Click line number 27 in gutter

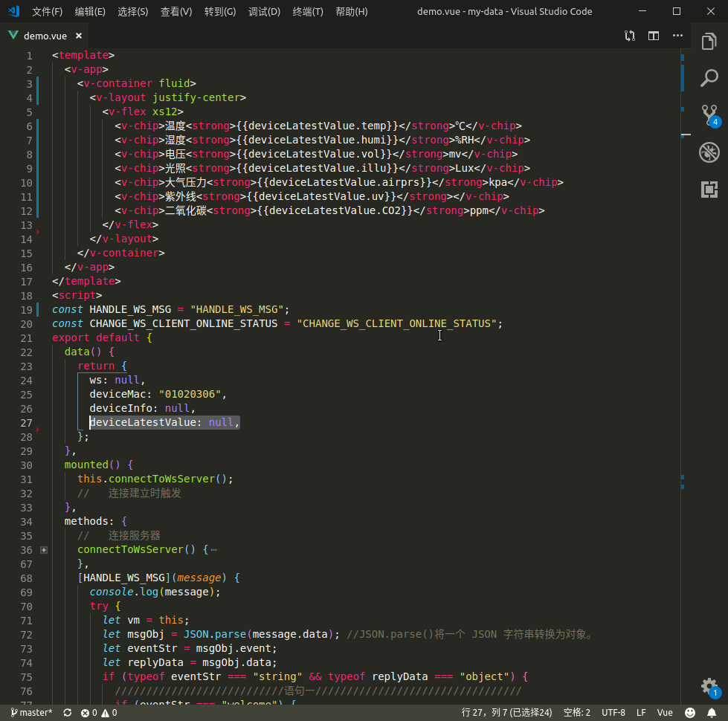27,423
